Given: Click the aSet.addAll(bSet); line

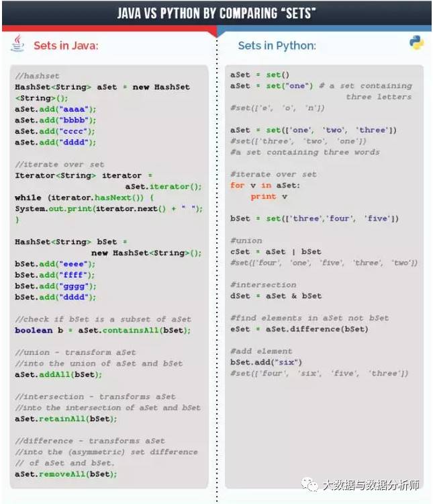Looking at the screenshot, I should tap(58, 374).
